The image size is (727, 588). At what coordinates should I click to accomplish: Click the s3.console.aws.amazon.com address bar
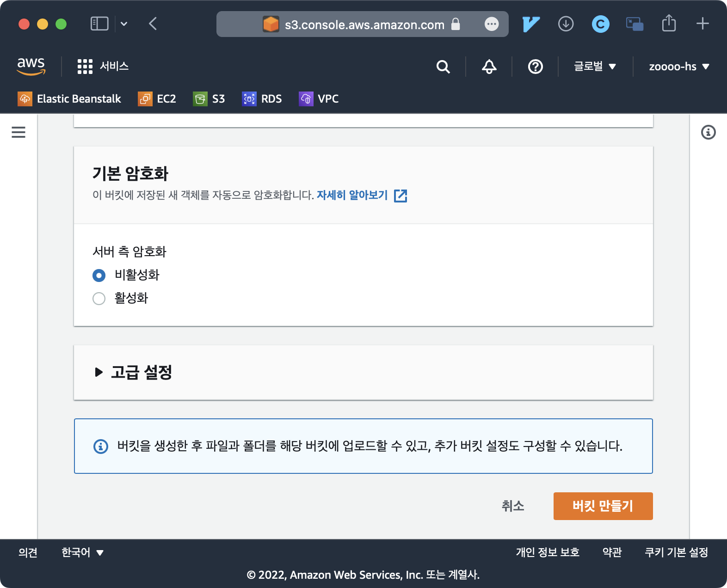[x=363, y=24]
